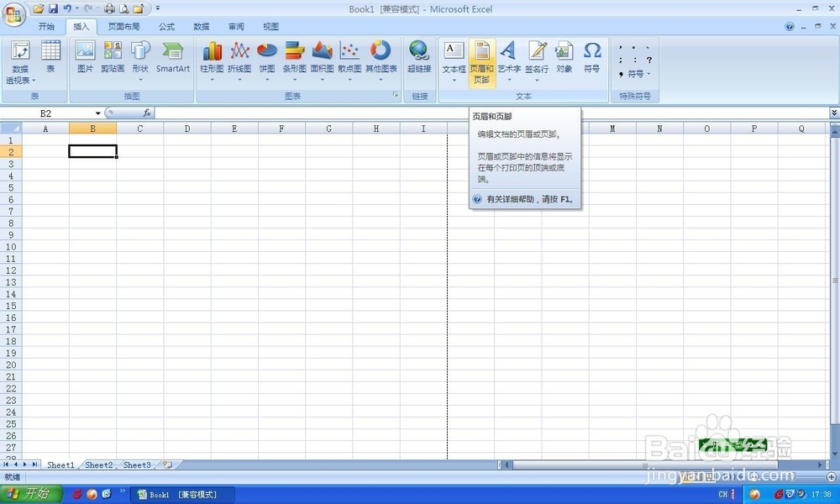Switch to the Sheet3 worksheet tab
Image resolution: width=840 pixels, height=504 pixels.
[x=137, y=465]
